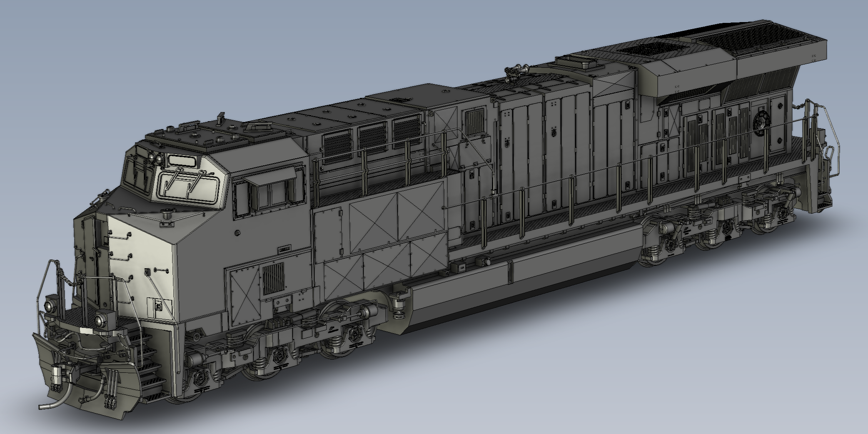Select the small grille on the lower cab side
Viewport: 868px width, 434px height.
pyautogui.click(x=273, y=279)
